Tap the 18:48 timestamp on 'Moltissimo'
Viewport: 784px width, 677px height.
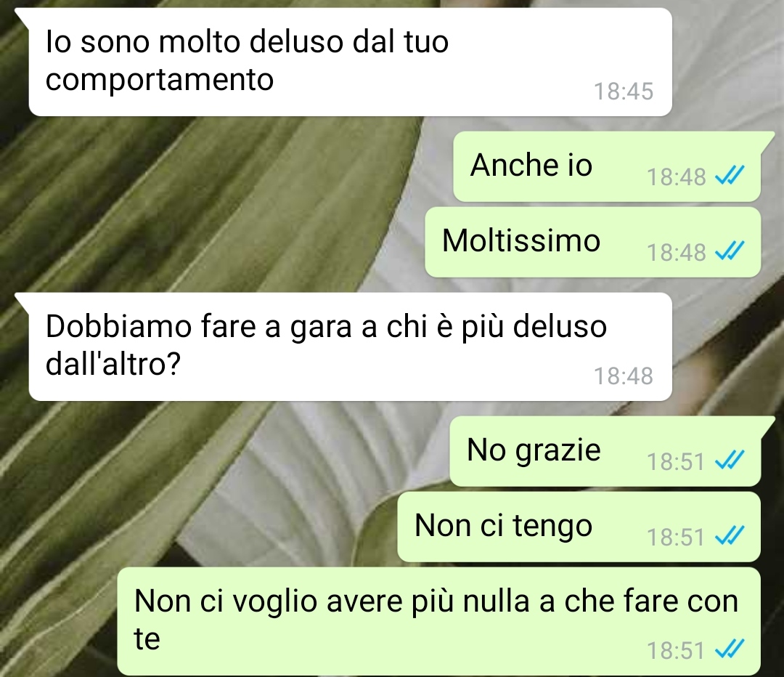click(x=676, y=252)
